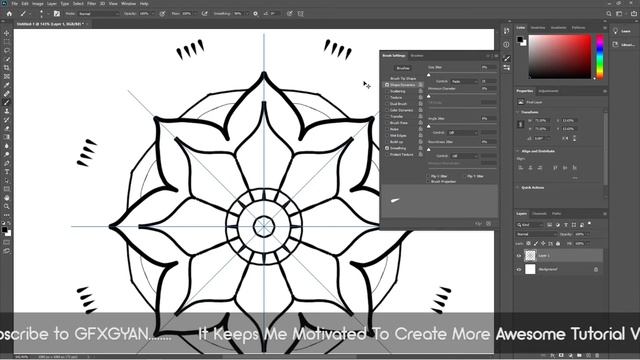The image size is (640, 360).
Task: Select the Move tool
Action: [7, 33]
